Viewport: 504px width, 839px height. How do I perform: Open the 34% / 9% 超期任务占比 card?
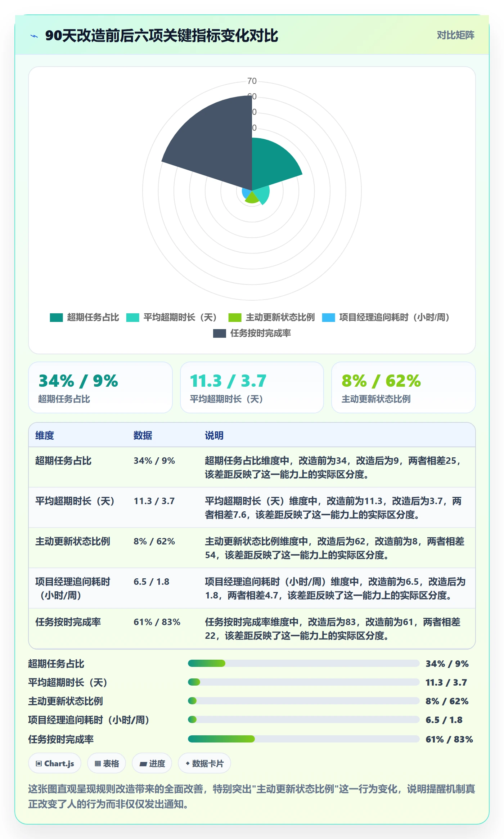point(100,387)
